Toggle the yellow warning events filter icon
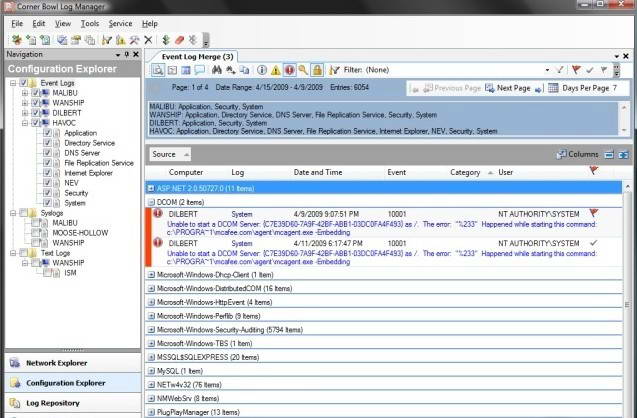Screen dimensions: 637x418 point(275,71)
